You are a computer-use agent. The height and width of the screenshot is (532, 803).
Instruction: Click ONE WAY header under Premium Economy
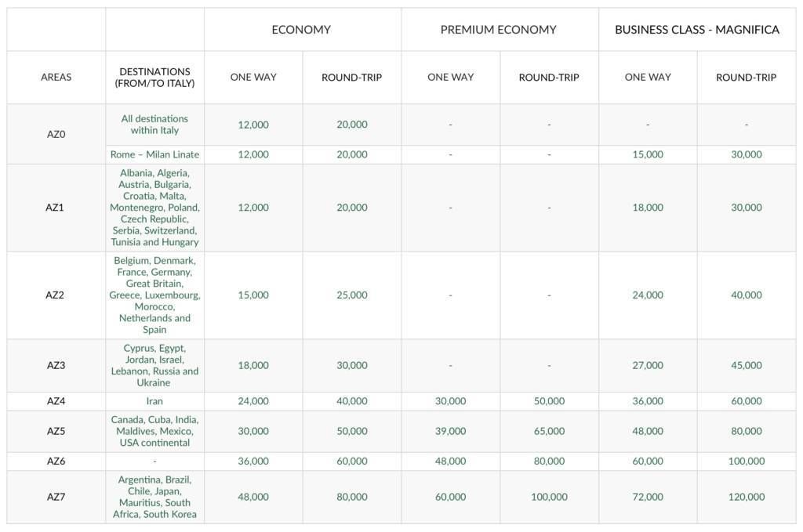(451, 78)
